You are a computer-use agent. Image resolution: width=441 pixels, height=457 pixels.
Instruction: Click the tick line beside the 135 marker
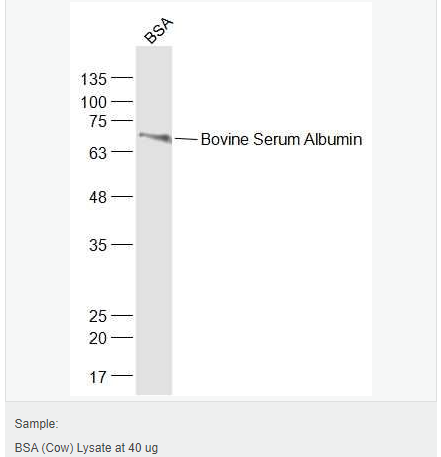point(122,77)
